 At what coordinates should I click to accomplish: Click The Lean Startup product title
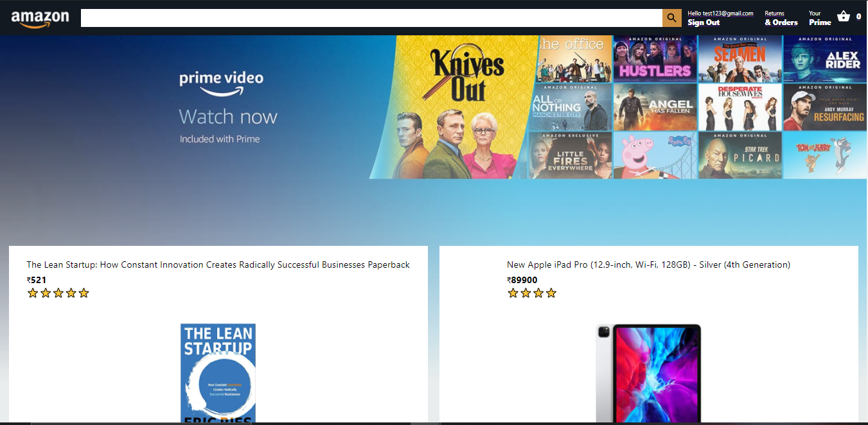point(218,265)
